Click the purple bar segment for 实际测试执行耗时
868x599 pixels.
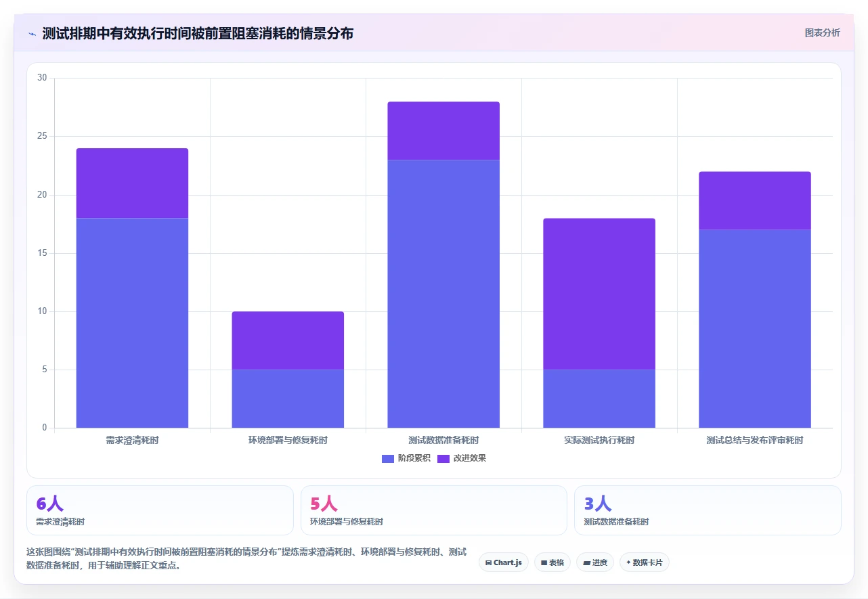599,294
